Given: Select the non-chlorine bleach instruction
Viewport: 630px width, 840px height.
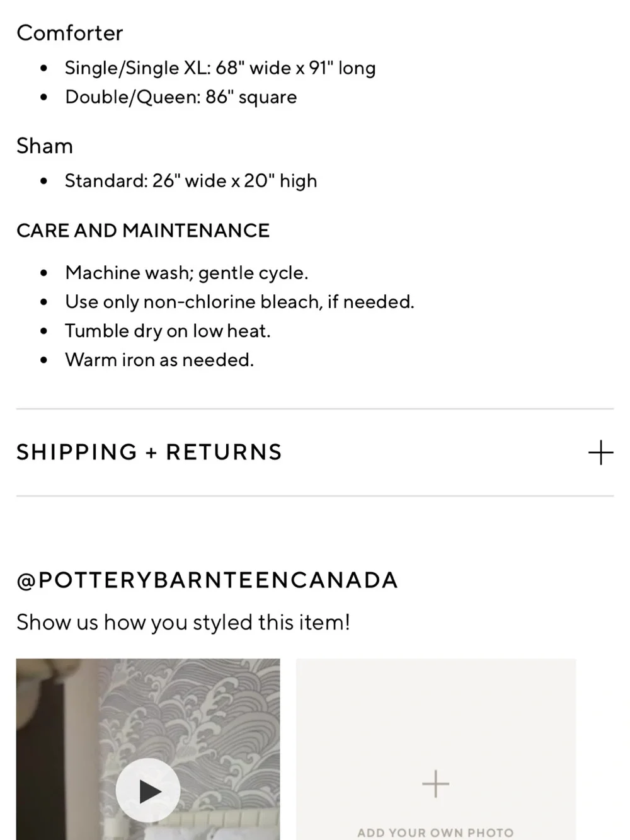Looking at the screenshot, I should click(240, 302).
